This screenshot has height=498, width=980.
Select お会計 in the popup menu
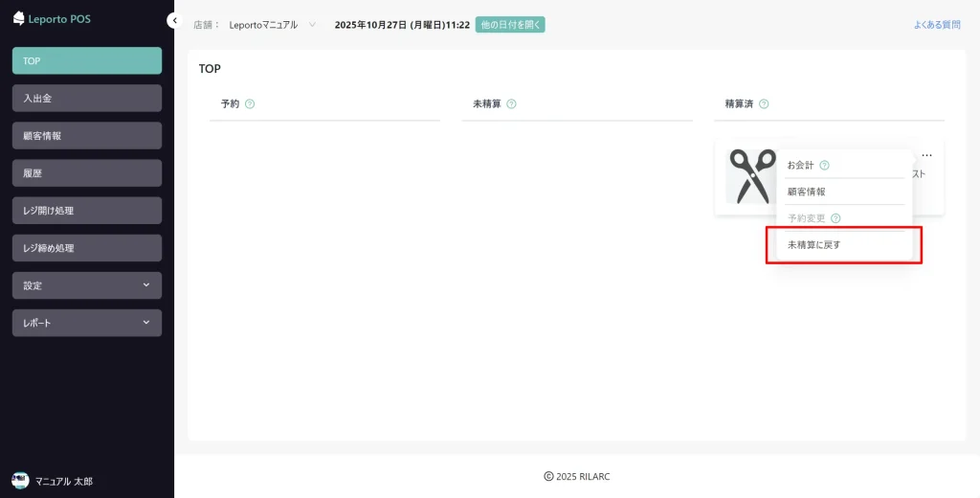click(x=800, y=165)
